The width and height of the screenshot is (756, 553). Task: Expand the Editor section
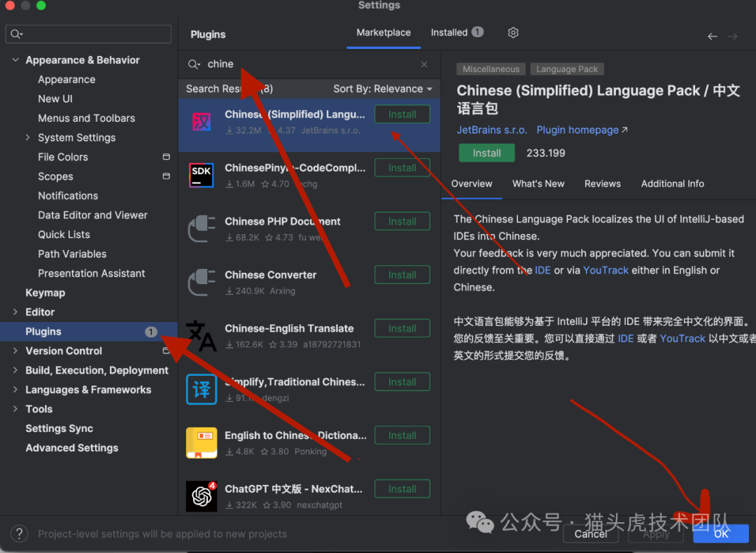[x=15, y=312]
